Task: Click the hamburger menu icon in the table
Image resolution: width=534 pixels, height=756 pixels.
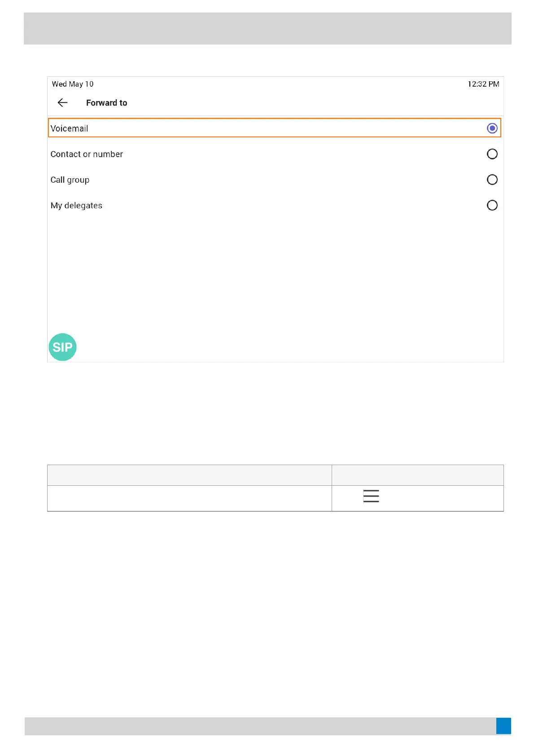Action: coord(371,496)
